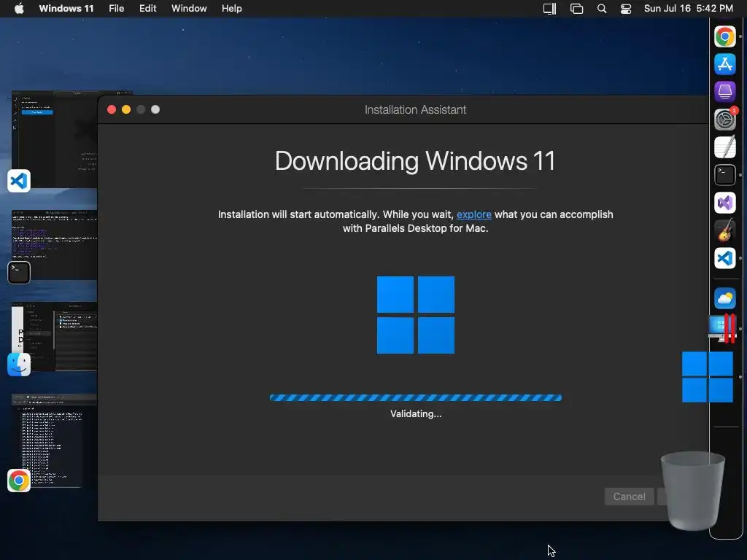Open the Apple menu
The width and height of the screenshot is (747, 560).
[x=19, y=9]
